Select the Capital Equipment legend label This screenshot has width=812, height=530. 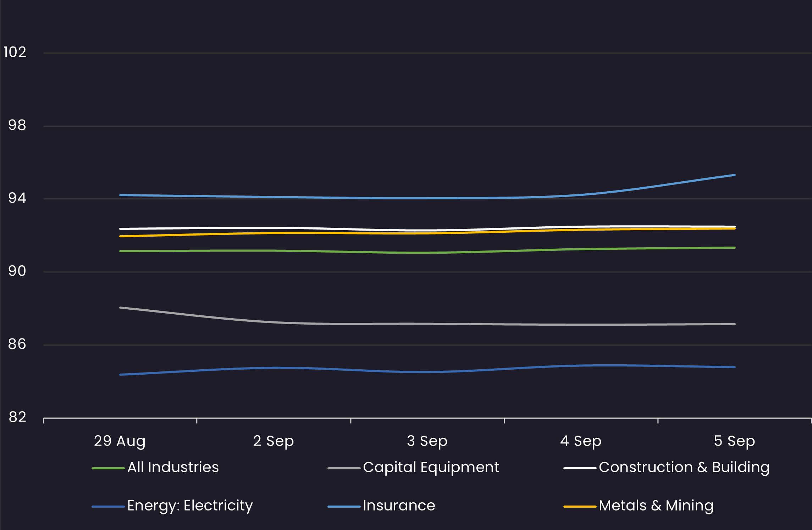click(431, 468)
